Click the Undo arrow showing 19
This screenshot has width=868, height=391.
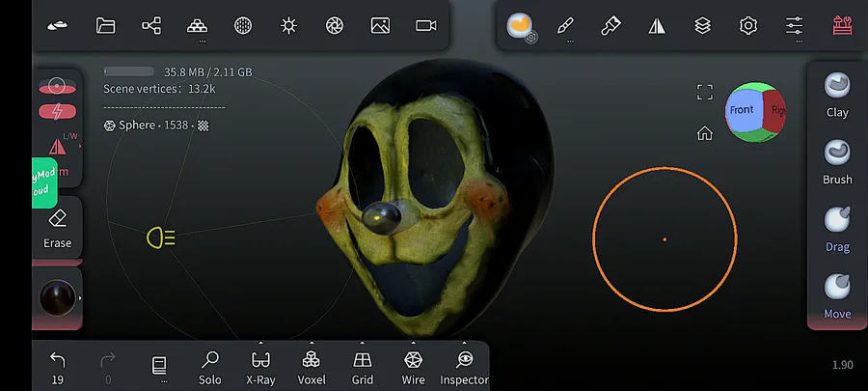[x=58, y=368]
